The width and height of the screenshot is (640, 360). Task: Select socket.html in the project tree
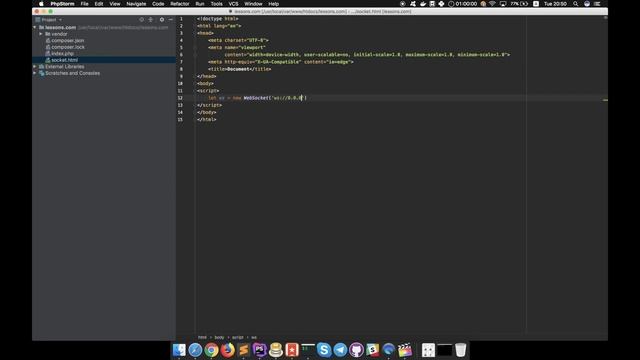pos(64,60)
